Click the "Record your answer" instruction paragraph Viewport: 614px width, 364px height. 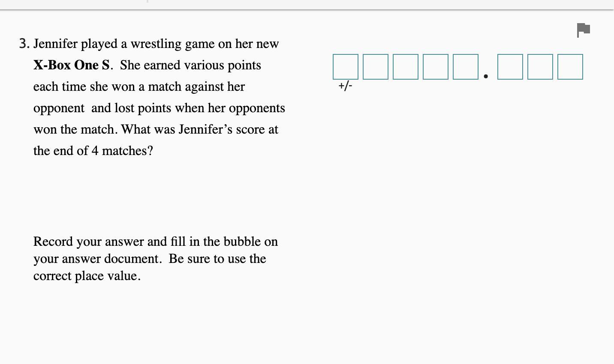(x=156, y=259)
